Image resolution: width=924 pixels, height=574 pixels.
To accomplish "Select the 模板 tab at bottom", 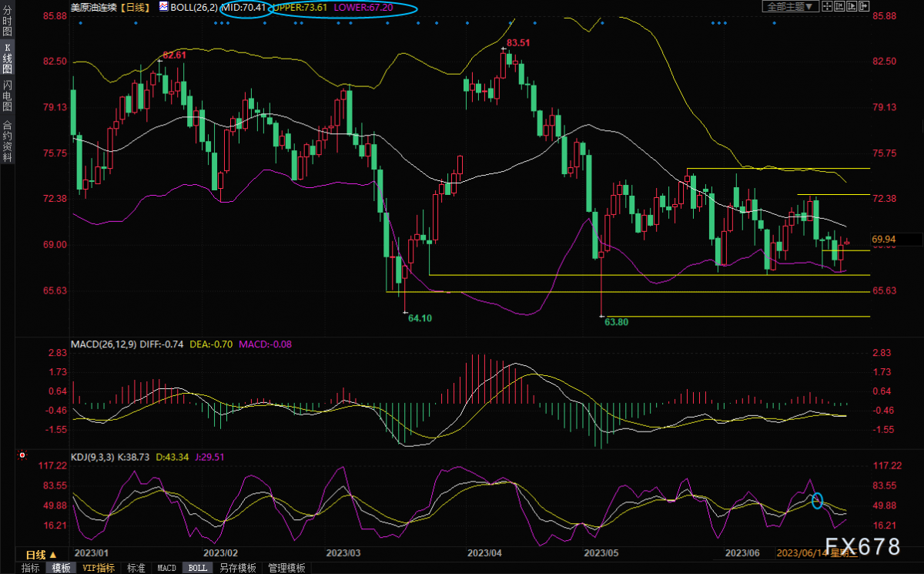I will [x=59, y=568].
